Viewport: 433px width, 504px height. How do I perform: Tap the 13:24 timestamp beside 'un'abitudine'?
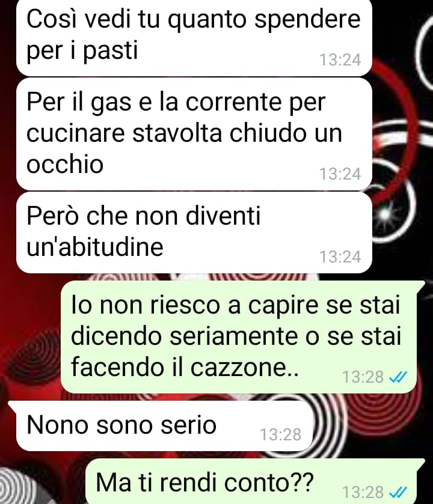point(340,257)
